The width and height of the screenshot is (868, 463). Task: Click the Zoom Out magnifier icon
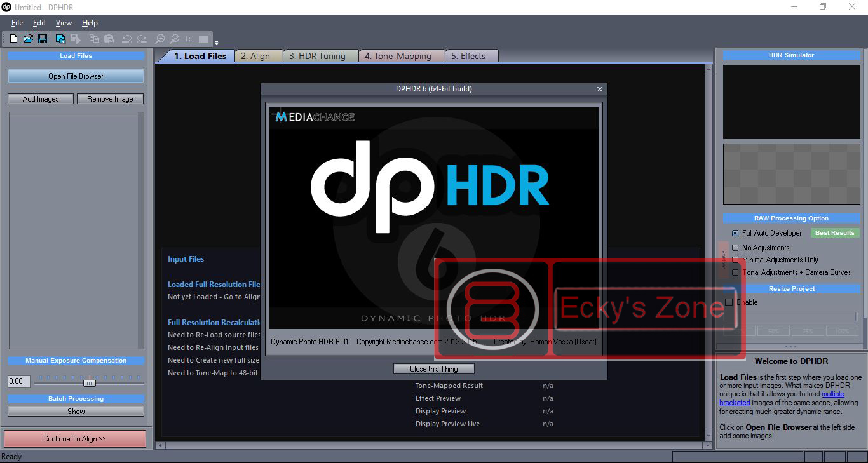(175, 39)
